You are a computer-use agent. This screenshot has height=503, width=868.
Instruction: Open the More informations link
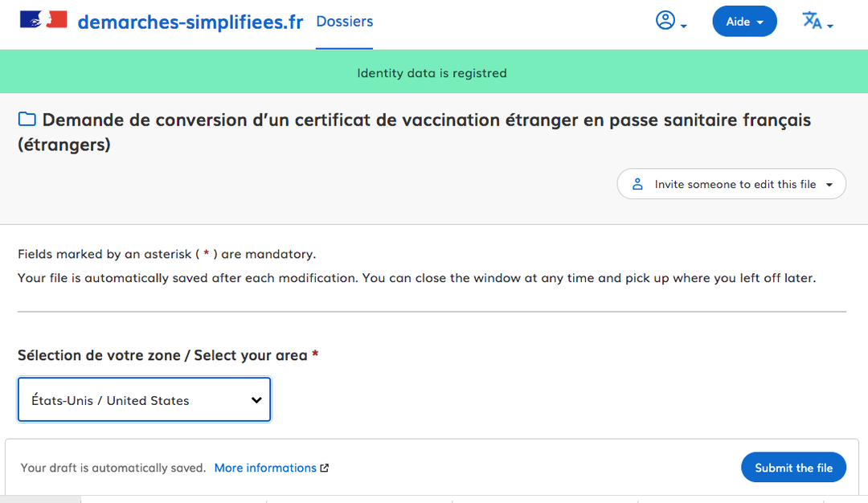tap(265, 467)
